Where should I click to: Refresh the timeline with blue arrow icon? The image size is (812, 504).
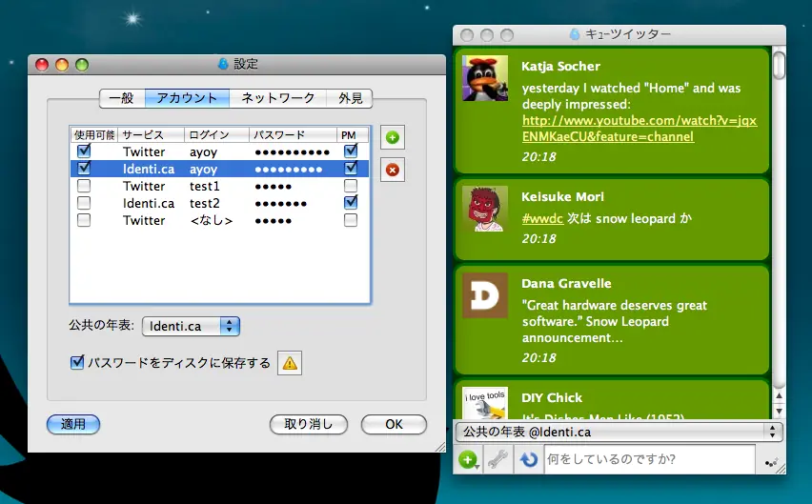point(529,459)
